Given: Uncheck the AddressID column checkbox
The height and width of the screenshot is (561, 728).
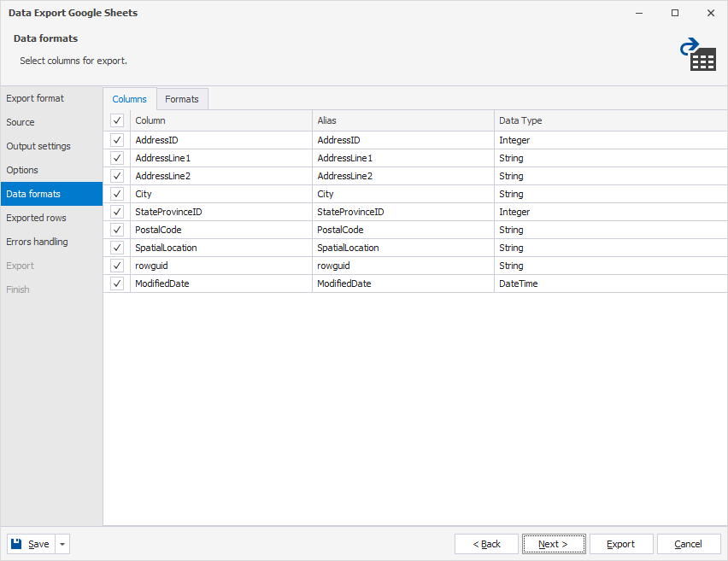Looking at the screenshot, I should click(117, 140).
